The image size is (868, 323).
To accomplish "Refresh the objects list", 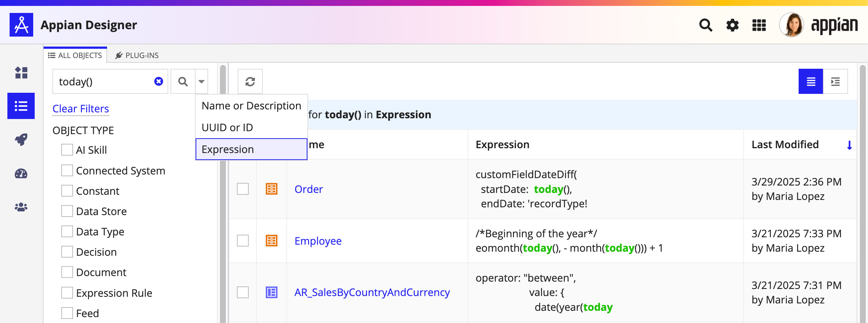I will click(x=250, y=81).
